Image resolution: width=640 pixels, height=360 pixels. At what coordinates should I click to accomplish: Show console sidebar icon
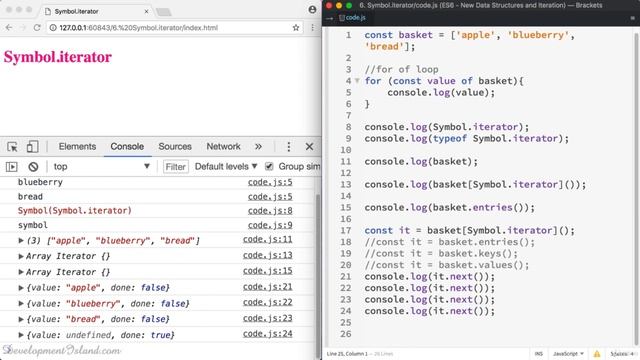[11, 167]
